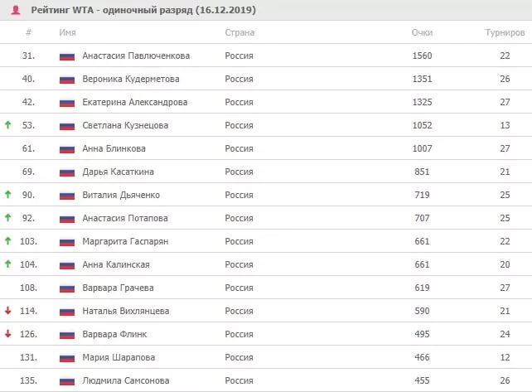Viewport: 532px width, 392px height.
Task: Open player Светлана Кузнецова
Action: point(125,125)
